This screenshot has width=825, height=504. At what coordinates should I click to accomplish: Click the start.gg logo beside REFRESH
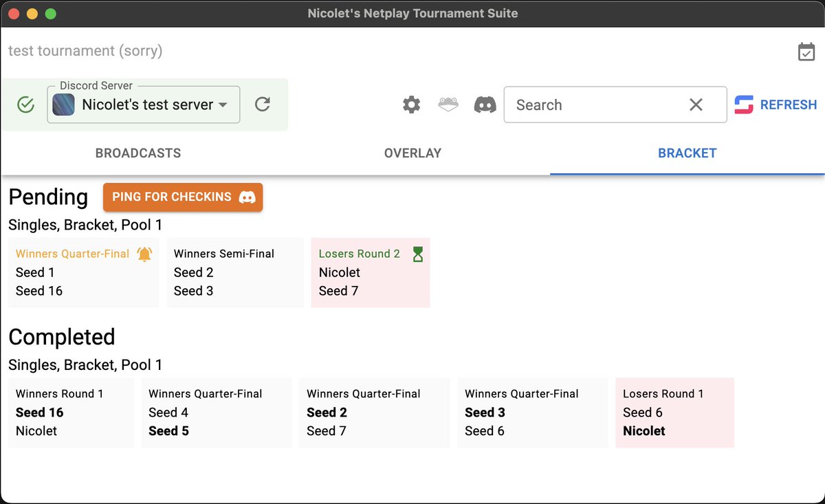click(x=744, y=105)
